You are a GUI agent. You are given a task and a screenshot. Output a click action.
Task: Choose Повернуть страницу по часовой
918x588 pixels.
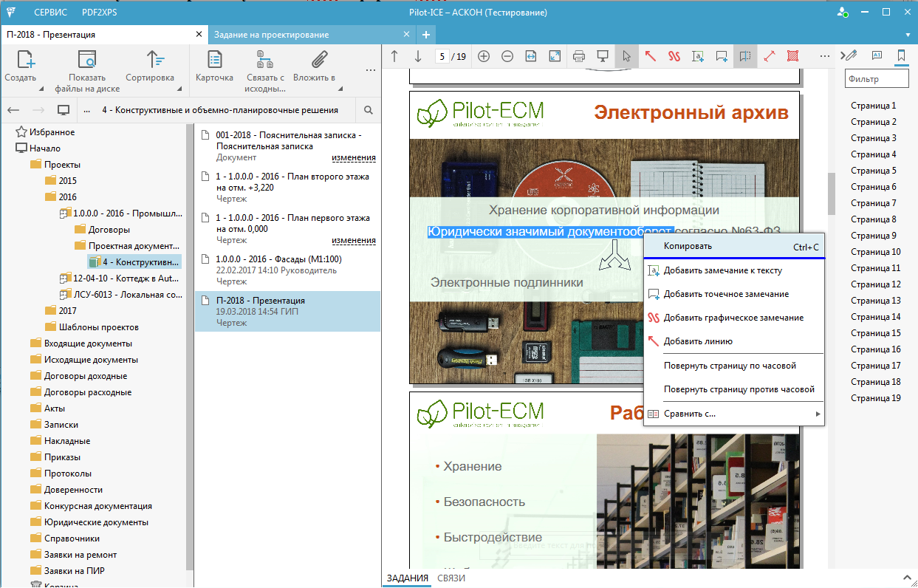click(733, 366)
